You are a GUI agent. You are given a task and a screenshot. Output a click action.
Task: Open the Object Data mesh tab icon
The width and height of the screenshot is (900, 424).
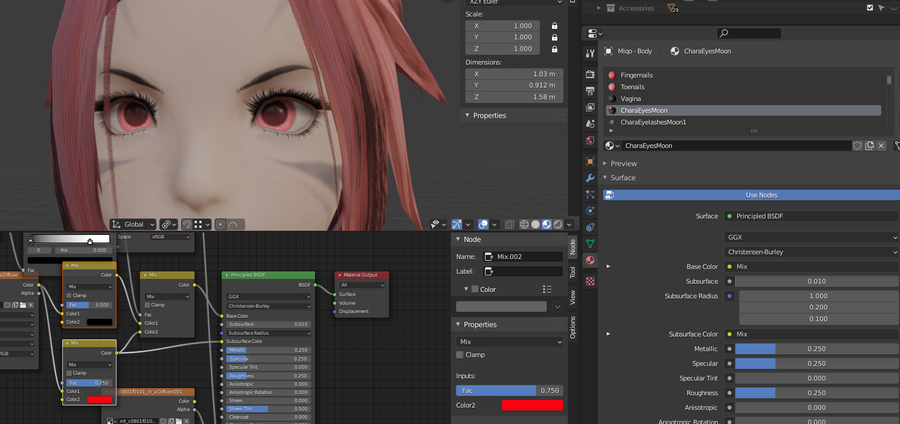[590, 244]
